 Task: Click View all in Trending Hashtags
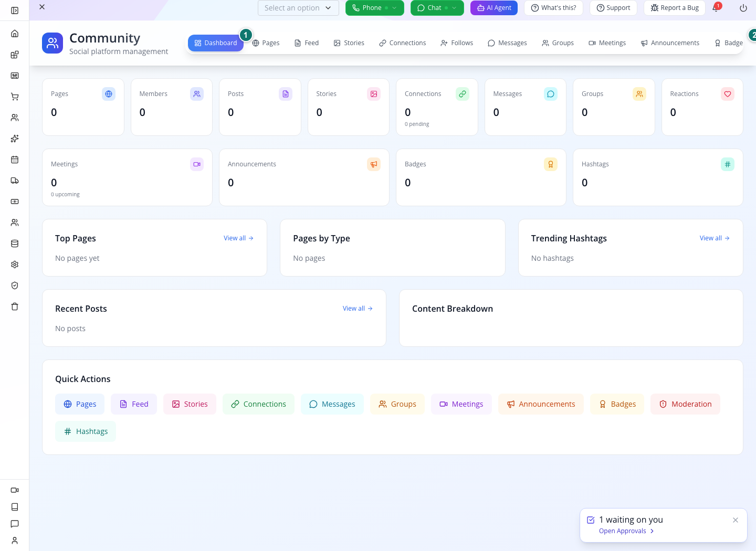715,238
